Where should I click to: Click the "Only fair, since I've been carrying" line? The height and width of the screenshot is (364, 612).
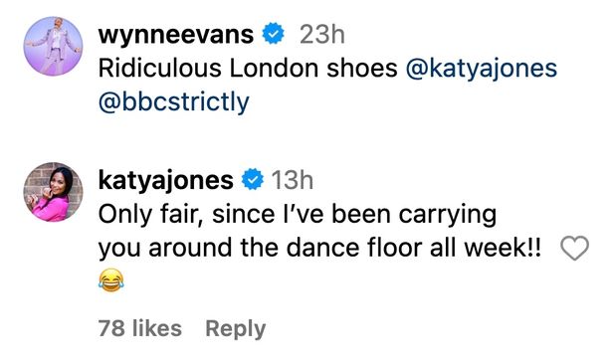[x=297, y=215]
